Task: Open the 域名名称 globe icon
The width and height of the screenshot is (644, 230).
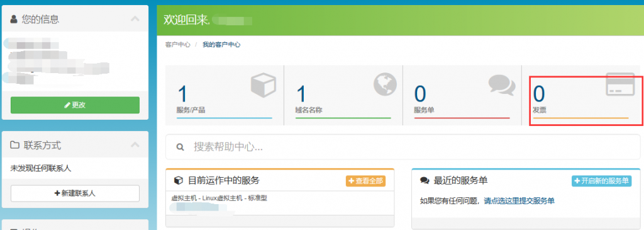Action: click(x=386, y=84)
